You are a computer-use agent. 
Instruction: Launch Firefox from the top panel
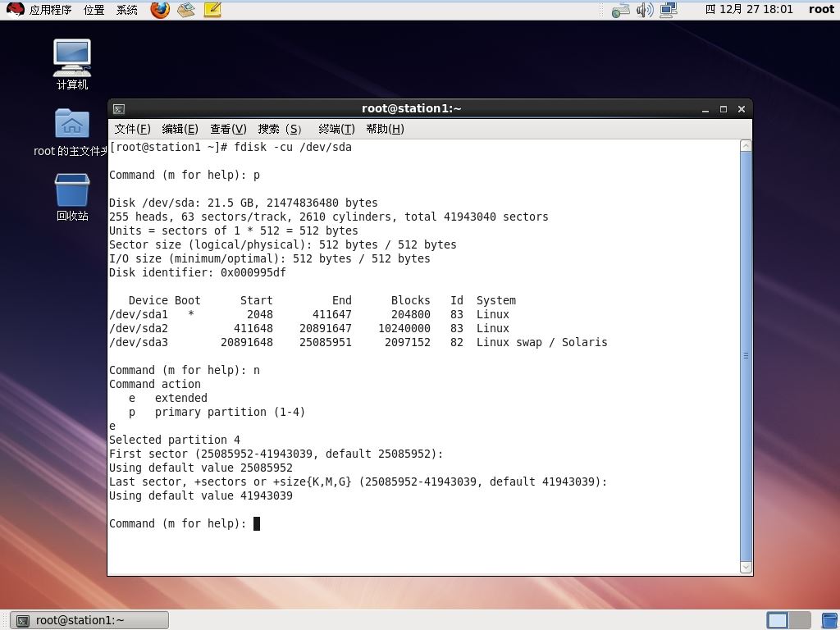[x=160, y=9]
